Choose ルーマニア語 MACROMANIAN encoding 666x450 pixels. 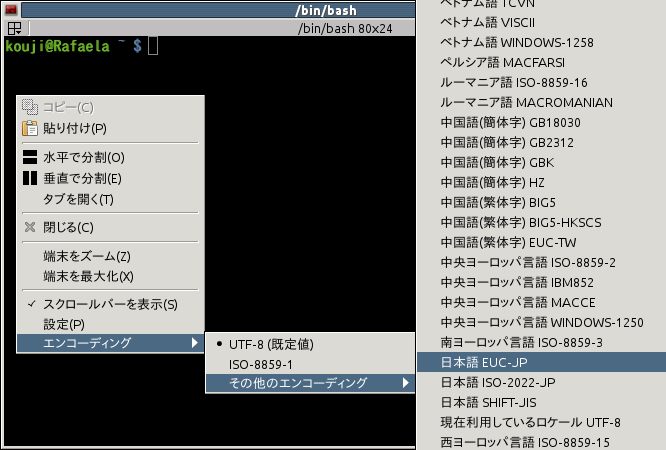pos(542,102)
